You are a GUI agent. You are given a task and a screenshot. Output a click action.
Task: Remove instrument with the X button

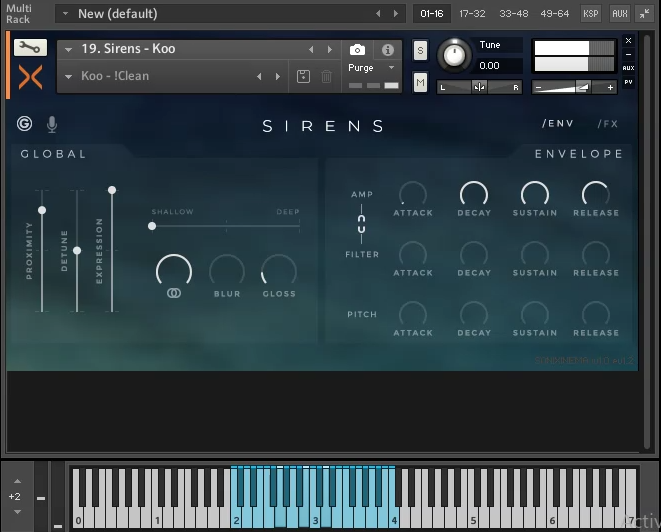628,40
